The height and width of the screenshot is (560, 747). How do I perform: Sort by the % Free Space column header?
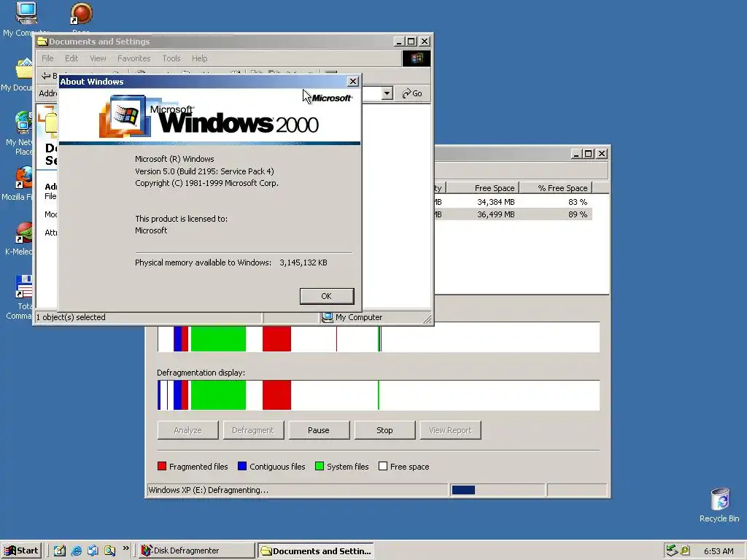(x=555, y=188)
